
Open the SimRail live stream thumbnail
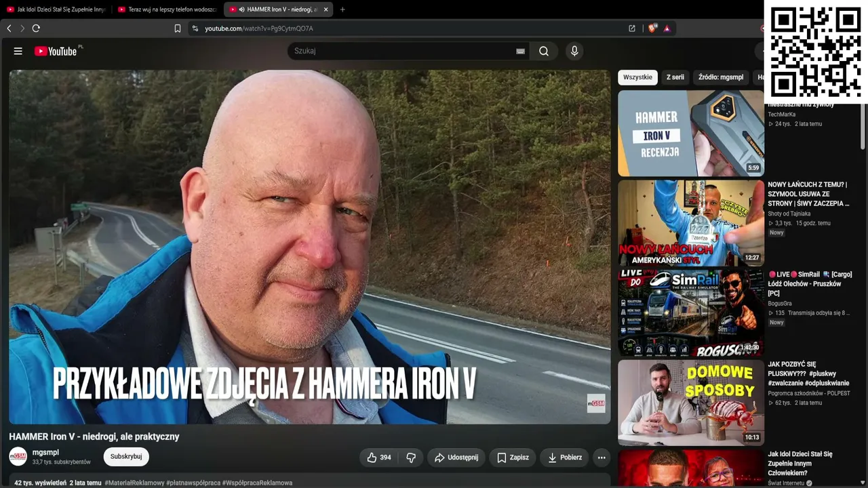click(691, 312)
